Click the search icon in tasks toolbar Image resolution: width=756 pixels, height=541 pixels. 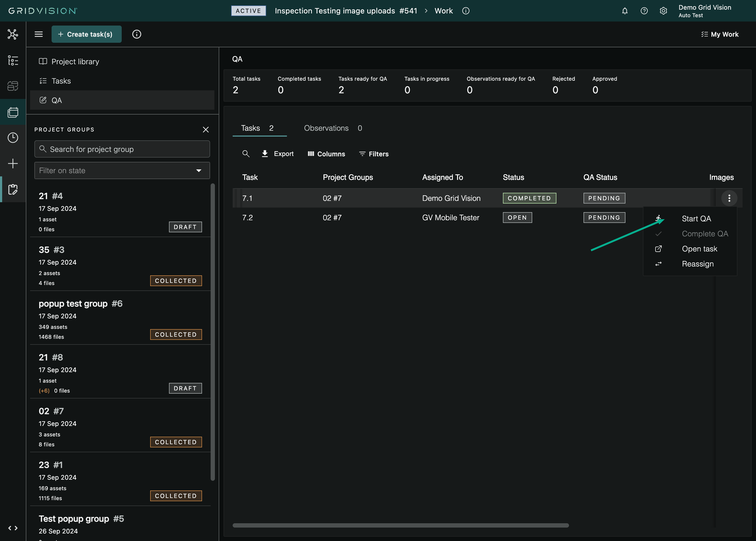pos(246,154)
